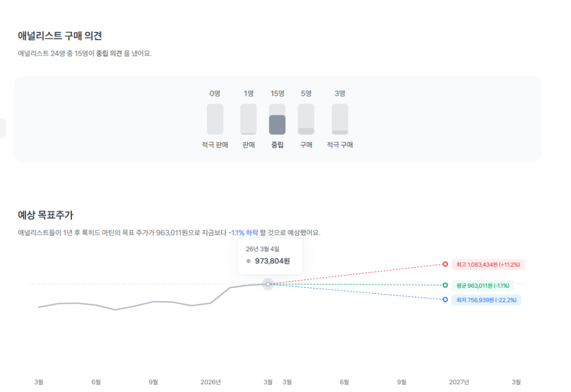This screenshot has width=571, height=392.
Task: Click the green 평균 target marker circle
Action: point(445,285)
